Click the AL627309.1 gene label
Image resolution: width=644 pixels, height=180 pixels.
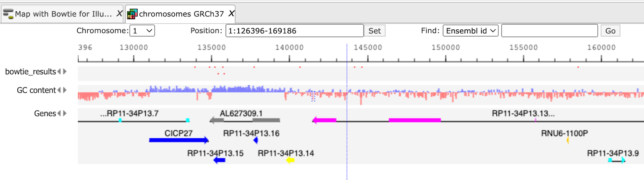click(x=241, y=113)
